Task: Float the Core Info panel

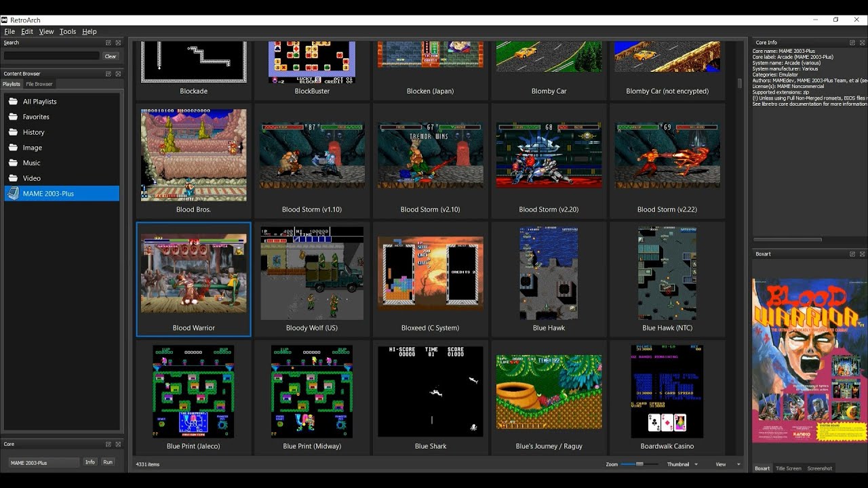Action: [852, 43]
